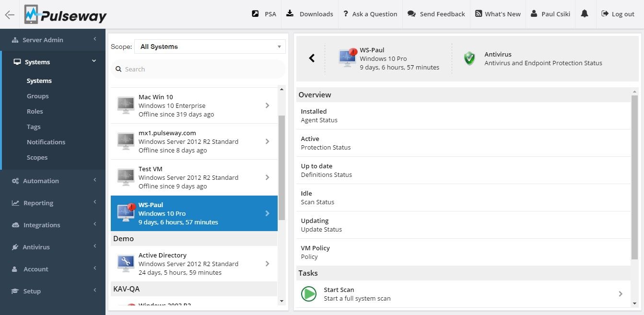The image size is (644, 315).
Task: Open the Tags submenu item
Action: [x=34, y=127]
